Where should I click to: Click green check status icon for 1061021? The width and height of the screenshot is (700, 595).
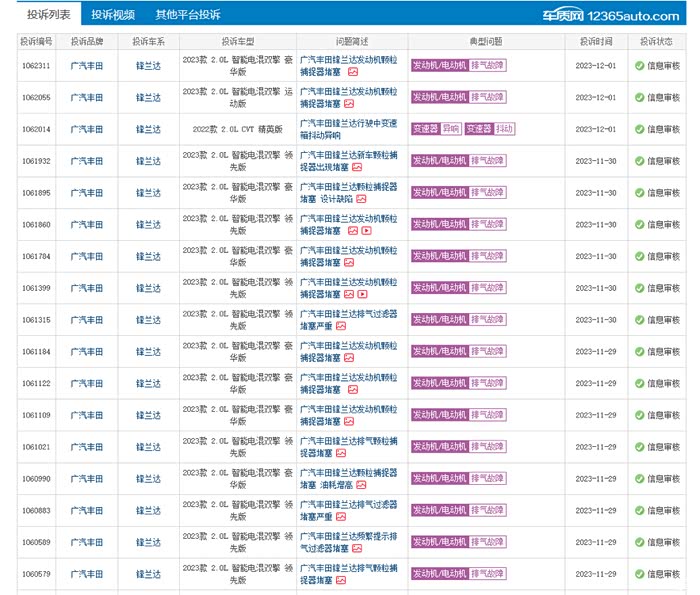tap(639, 447)
